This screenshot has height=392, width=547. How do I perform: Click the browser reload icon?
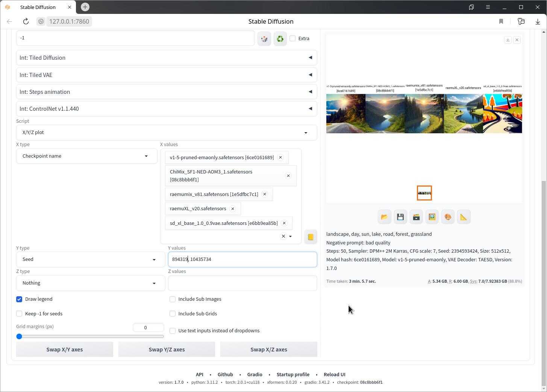tap(26, 21)
